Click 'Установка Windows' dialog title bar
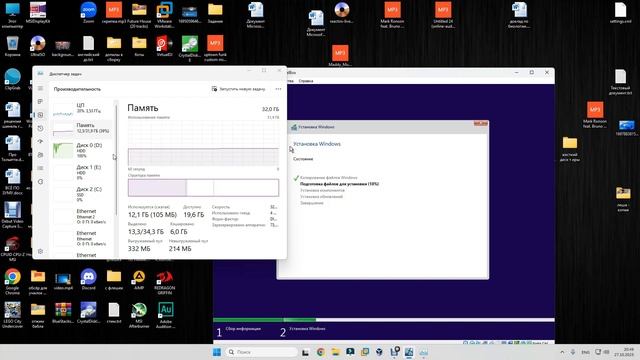The image size is (640, 360). [x=382, y=127]
